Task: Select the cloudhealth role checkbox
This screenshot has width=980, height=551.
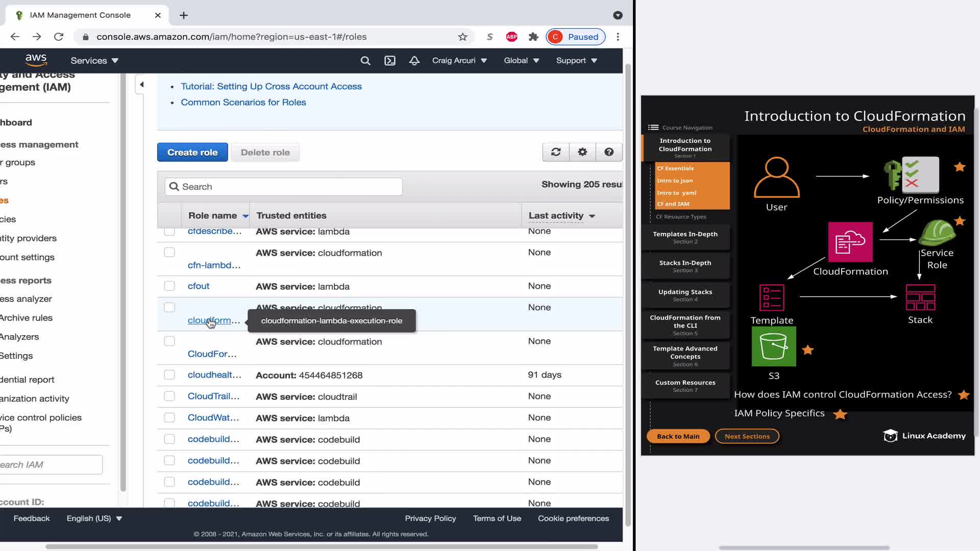Action: pos(169,375)
